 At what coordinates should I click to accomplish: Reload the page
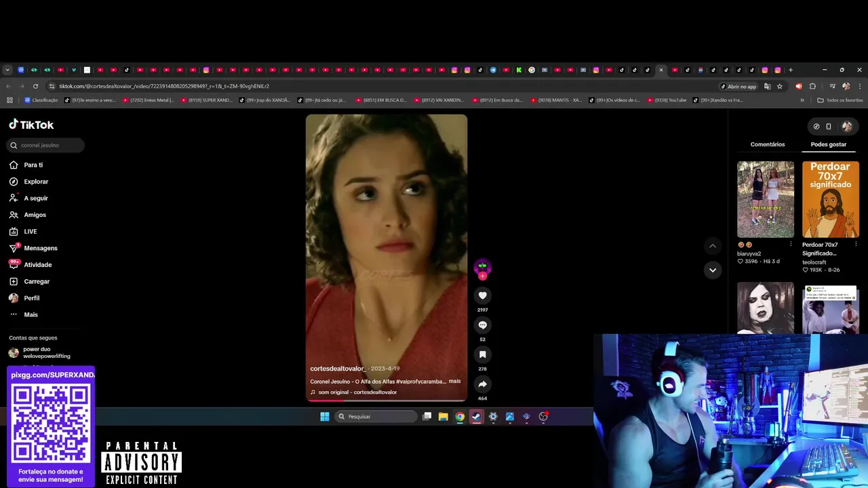[35, 86]
